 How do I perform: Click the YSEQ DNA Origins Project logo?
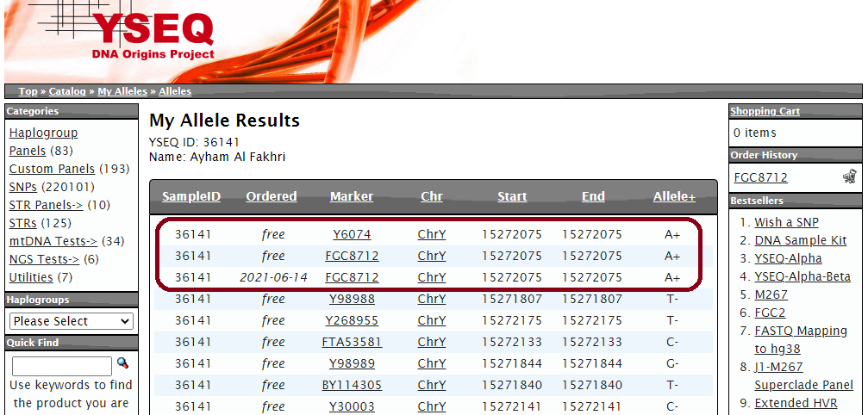click(153, 36)
